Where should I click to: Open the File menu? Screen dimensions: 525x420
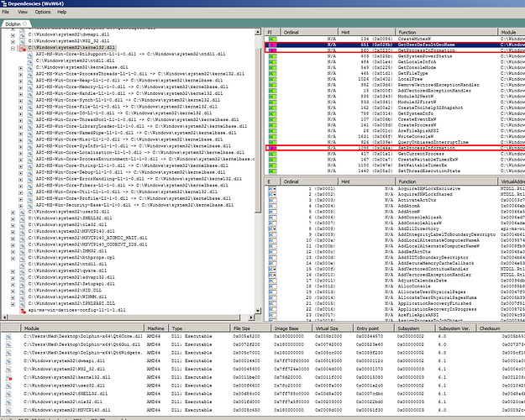(x=11, y=13)
